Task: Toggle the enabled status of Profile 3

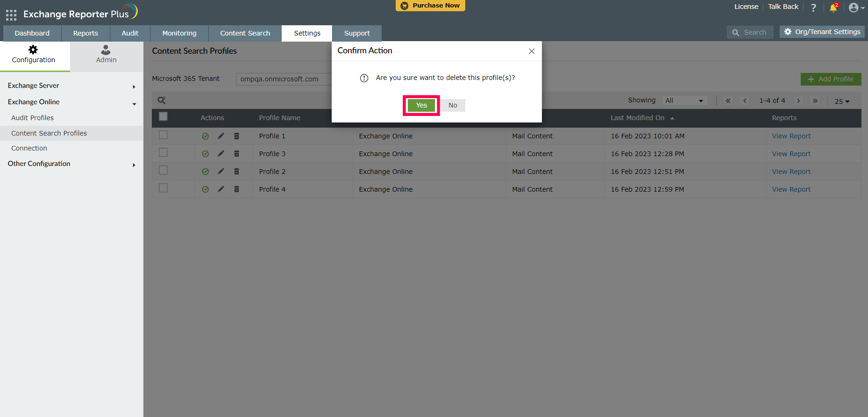Action: pos(205,154)
